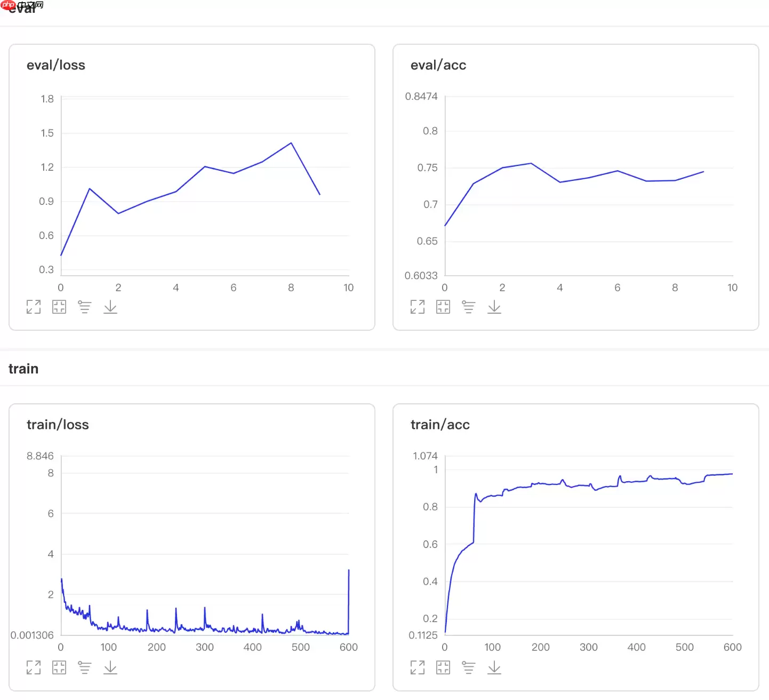769x700 pixels.
Task: Click the grid selection icon under eval/loss
Action: pos(59,307)
